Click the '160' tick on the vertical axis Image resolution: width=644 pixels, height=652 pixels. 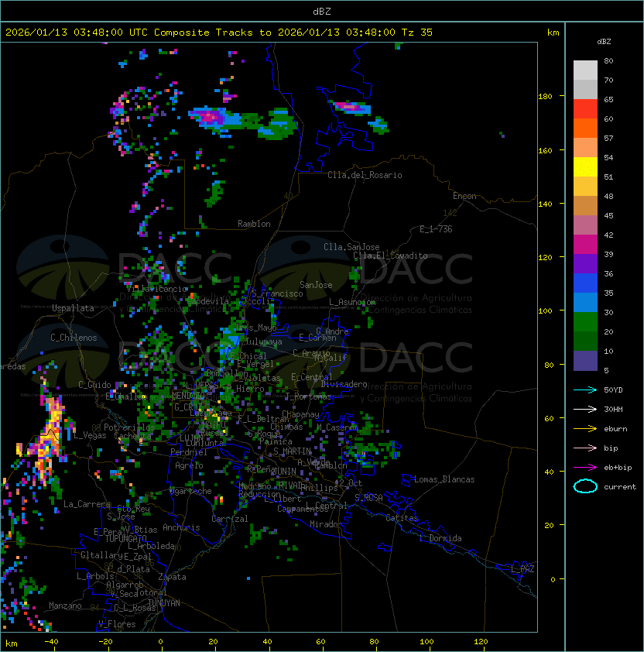point(545,150)
